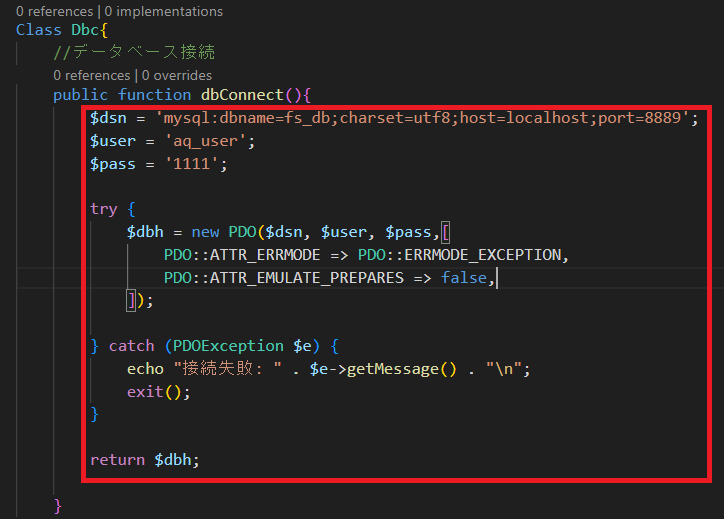Click the "$dsn" variable declaration

(108, 118)
